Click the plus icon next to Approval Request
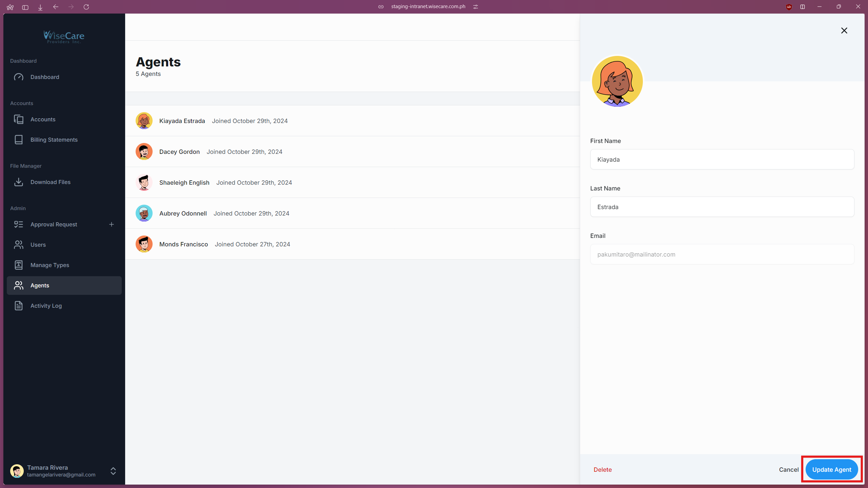 click(112, 224)
